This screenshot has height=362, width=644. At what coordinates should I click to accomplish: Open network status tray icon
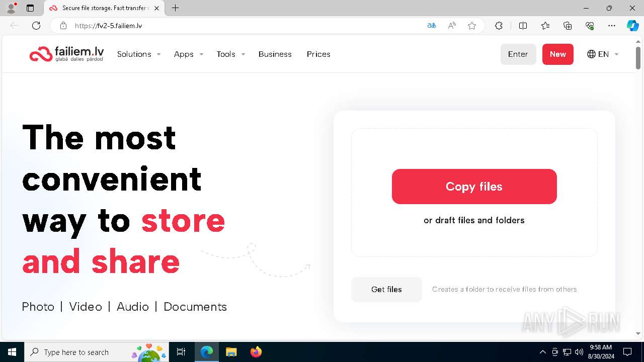567,352
